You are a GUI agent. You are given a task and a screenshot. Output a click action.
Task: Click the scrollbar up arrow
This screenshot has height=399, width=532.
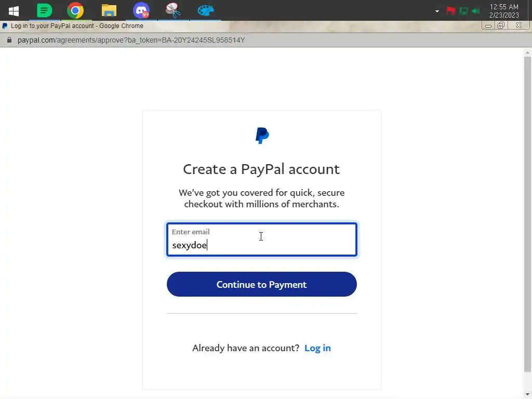coord(527,52)
